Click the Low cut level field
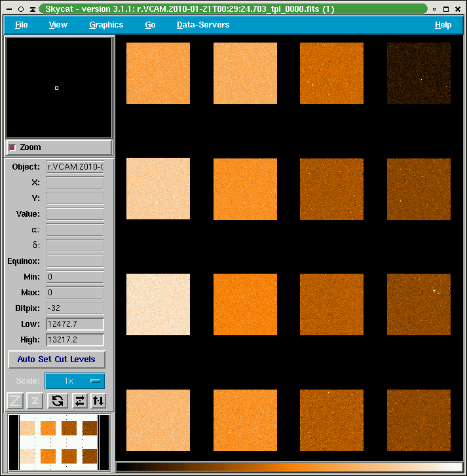 pos(75,324)
